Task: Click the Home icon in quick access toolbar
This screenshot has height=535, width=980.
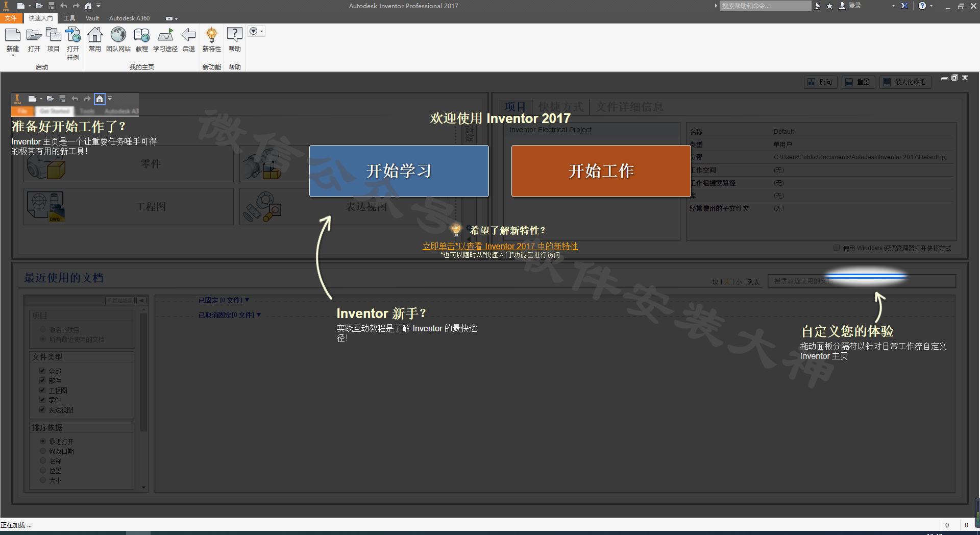Action: point(88,6)
